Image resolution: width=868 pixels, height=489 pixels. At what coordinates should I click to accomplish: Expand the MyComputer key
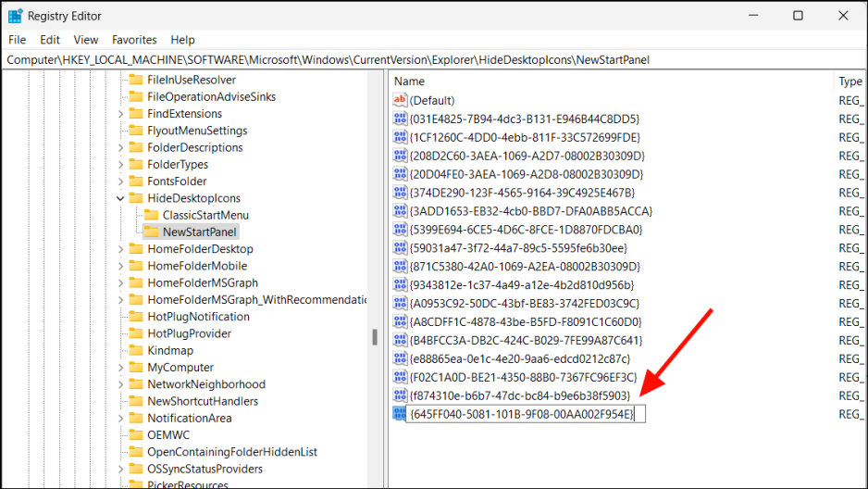tap(120, 367)
